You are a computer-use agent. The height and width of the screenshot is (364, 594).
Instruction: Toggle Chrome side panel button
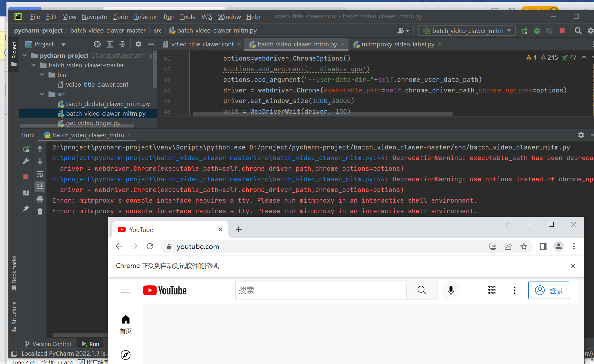(543, 247)
